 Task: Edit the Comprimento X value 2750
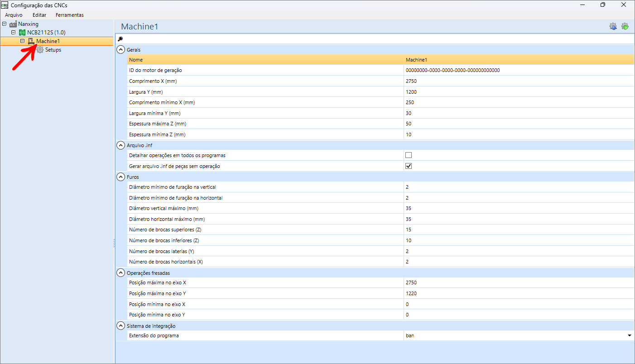tap(519, 81)
